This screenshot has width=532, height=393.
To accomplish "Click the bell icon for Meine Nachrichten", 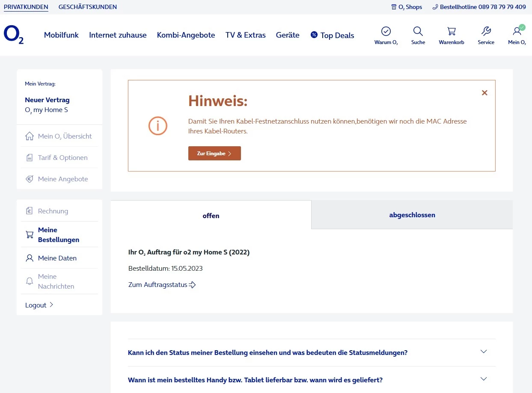I will click(x=30, y=281).
